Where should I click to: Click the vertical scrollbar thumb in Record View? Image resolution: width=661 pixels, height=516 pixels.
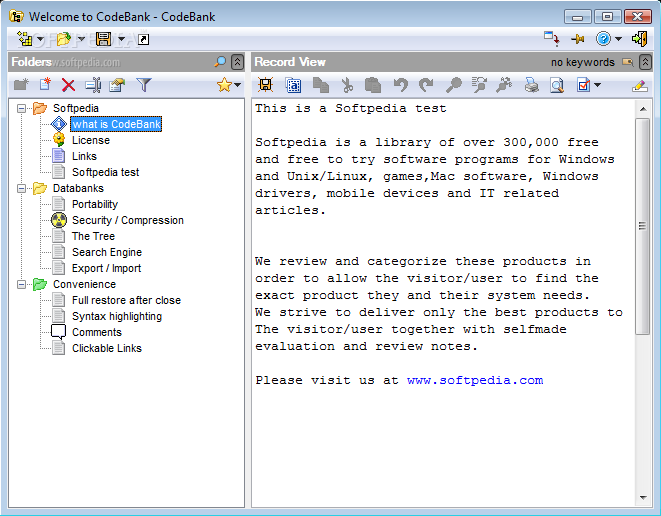click(642, 226)
